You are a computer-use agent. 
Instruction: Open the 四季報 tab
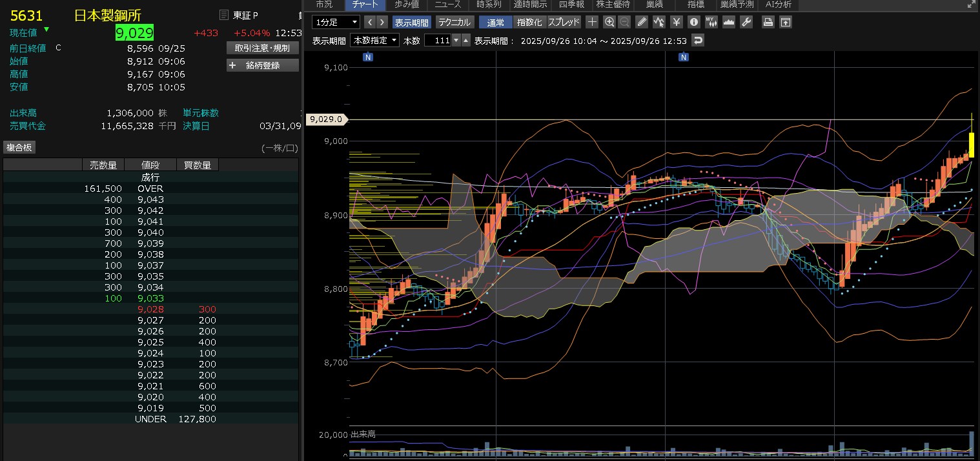click(571, 5)
